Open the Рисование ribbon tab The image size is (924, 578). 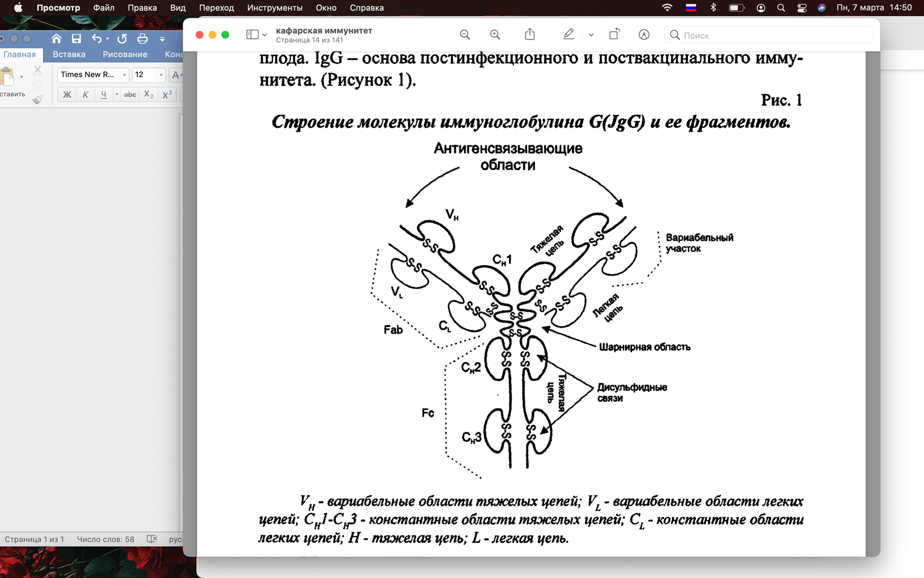point(125,54)
